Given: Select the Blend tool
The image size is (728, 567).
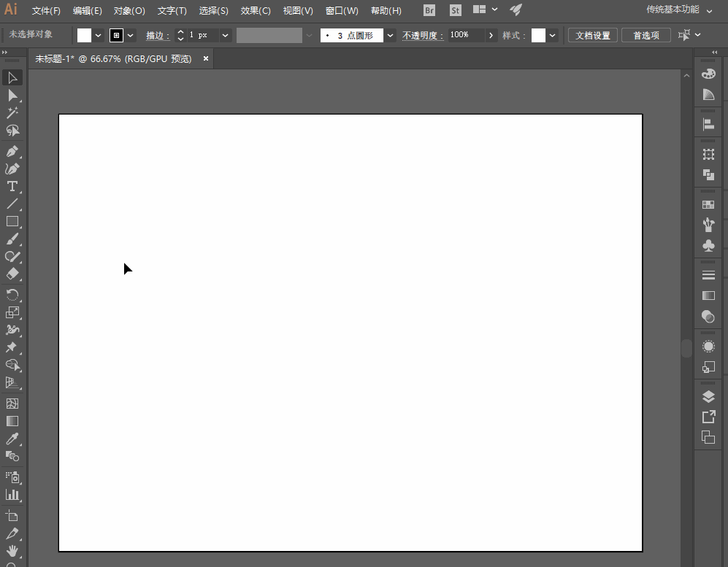Looking at the screenshot, I should 12,456.
